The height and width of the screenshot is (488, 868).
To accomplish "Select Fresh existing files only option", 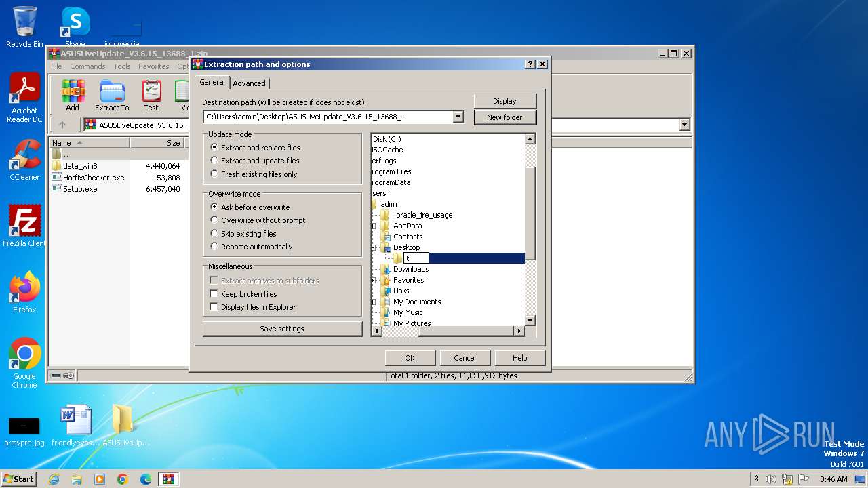I will (254, 174).
